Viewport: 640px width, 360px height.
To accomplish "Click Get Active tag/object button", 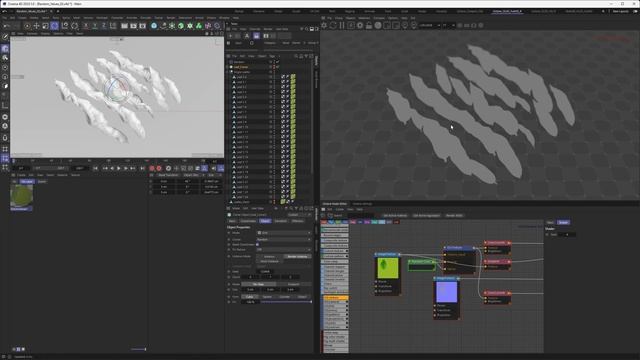I will pos(427,216).
